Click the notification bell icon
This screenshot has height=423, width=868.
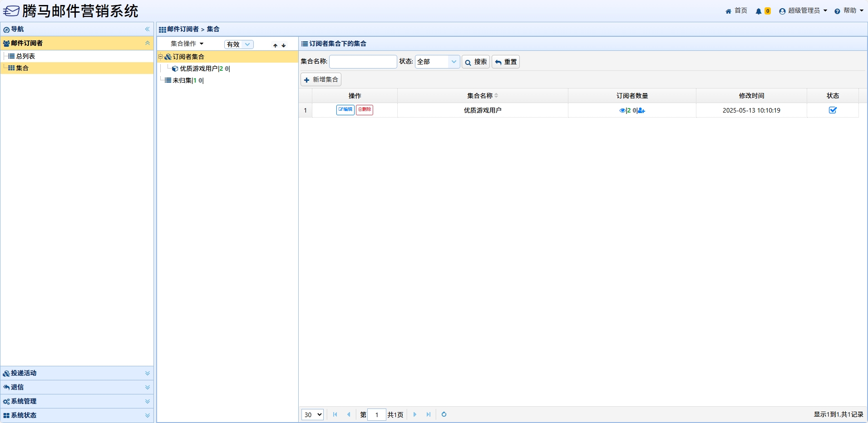click(759, 11)
